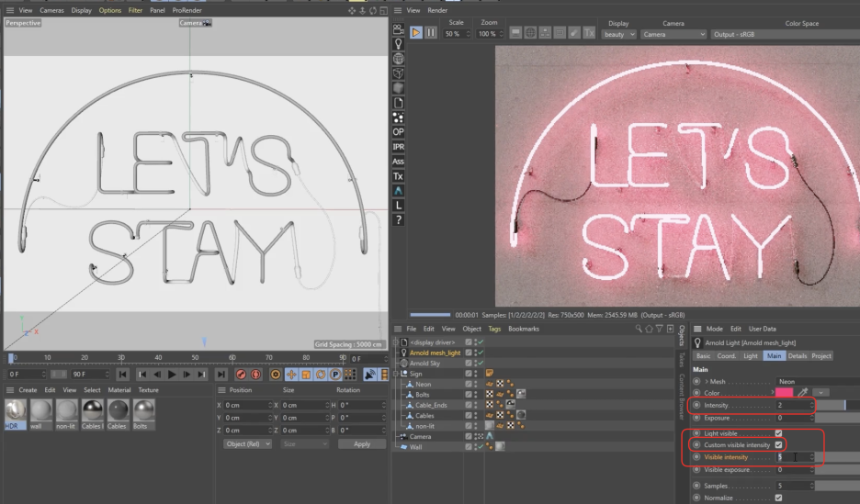Expand the Mesh parameter disclosure arrow
This screenshot has height=504, width=860.
pos(707,381)
